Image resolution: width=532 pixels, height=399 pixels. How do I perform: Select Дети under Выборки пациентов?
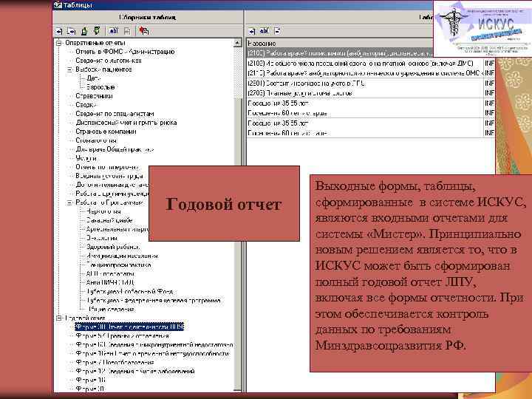pyautogui.click(x=93, y=78)
